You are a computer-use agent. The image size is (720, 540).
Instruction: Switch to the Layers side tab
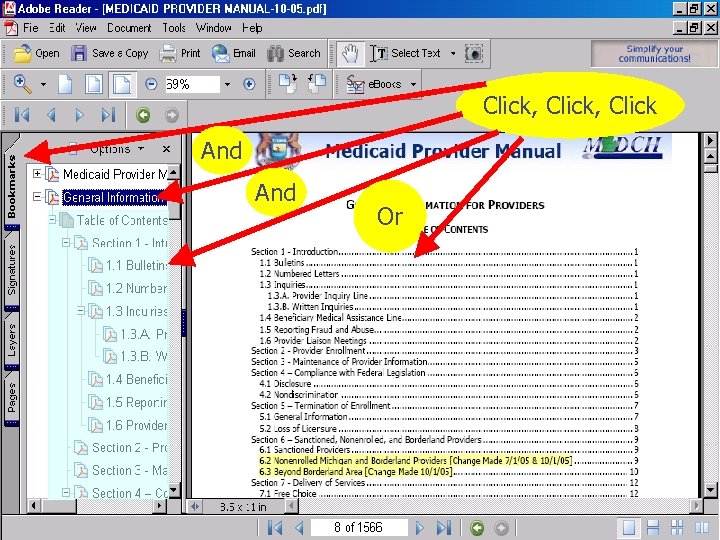tap(11, 340)
